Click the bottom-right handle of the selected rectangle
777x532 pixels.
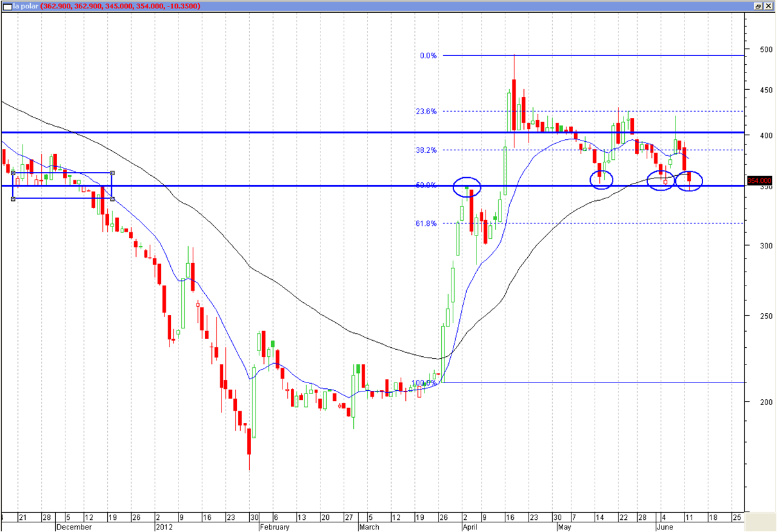click(113, 199)
